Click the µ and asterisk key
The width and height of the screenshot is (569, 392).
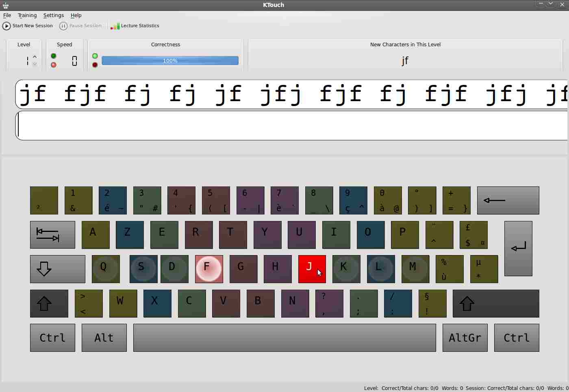pyautogui.click(x=484, y=269)
